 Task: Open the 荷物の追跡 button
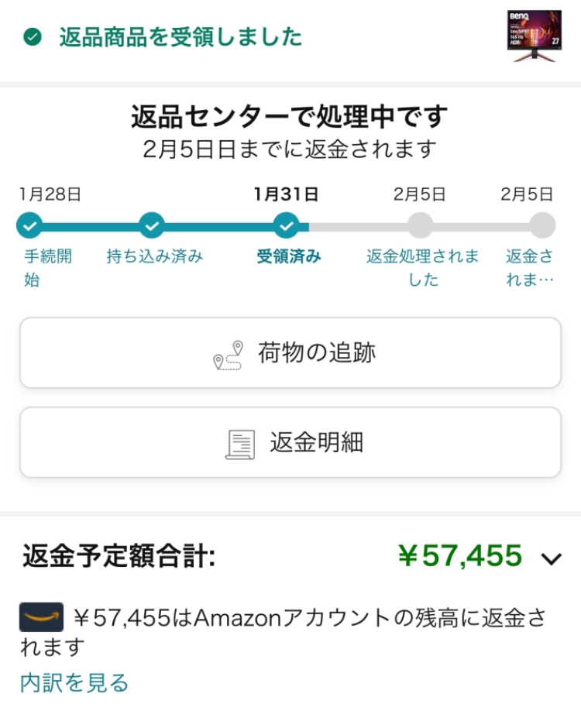pos(290,353)
